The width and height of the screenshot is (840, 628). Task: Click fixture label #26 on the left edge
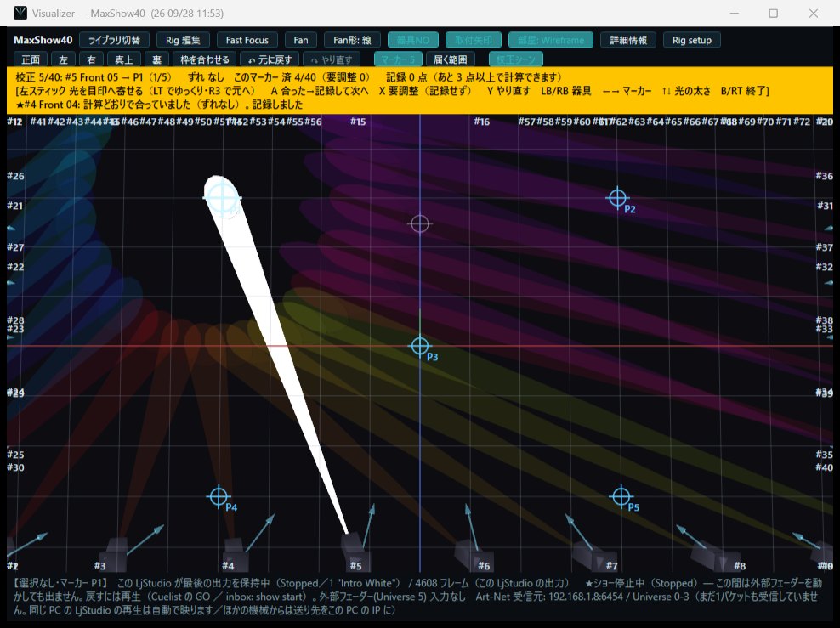[15, 176]
